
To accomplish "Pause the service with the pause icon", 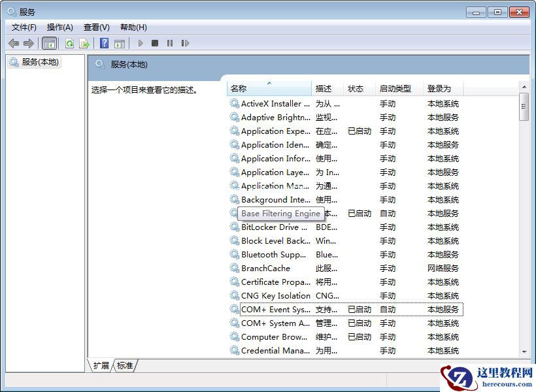I will (x=170, y=43).
